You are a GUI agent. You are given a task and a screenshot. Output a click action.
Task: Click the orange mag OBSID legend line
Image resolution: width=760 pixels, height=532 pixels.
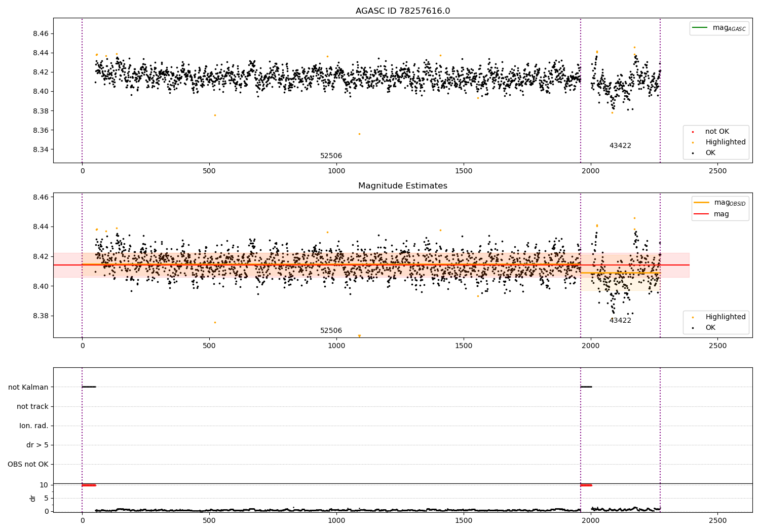click(701, 203)
